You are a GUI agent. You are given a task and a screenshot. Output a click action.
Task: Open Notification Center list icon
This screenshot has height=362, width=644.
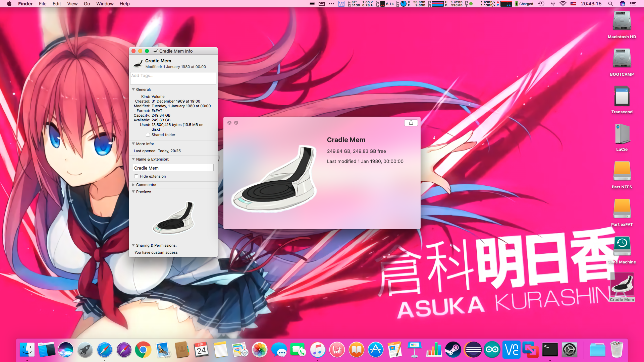pyautogui.click(x=633, y=4)
